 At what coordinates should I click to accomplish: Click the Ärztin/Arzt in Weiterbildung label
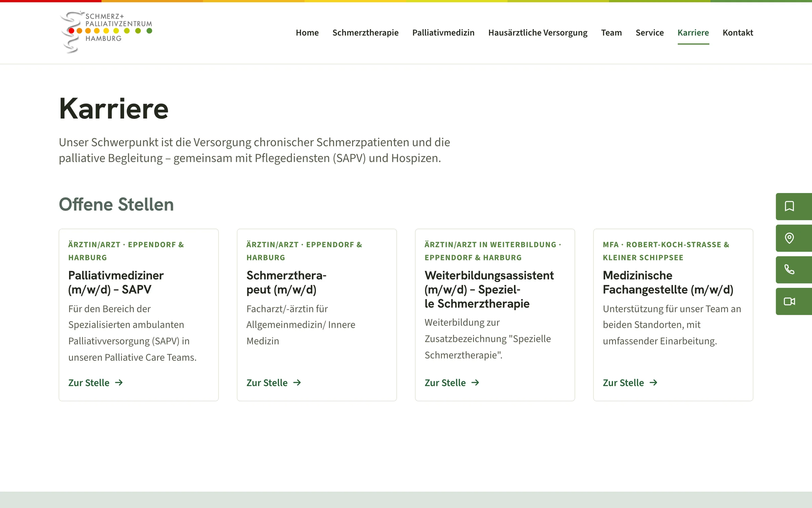pyautogui.click(x=493, y=251)
